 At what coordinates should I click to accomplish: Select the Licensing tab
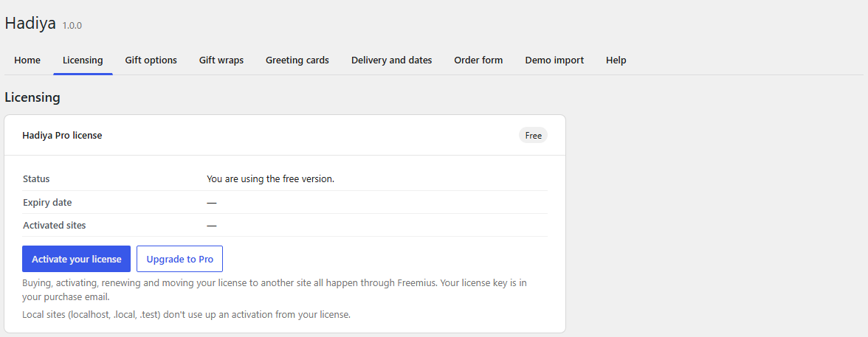tap(83, 60)
